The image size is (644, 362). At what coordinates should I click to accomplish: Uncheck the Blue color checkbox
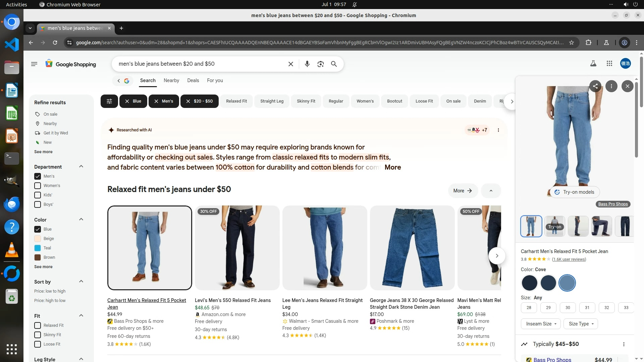click(x=38, y=229)
